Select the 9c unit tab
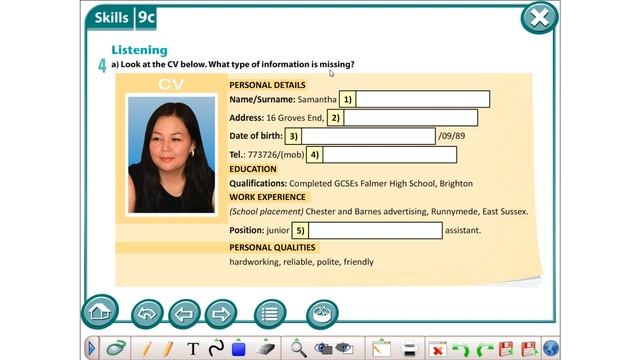 tap(146, 18)
